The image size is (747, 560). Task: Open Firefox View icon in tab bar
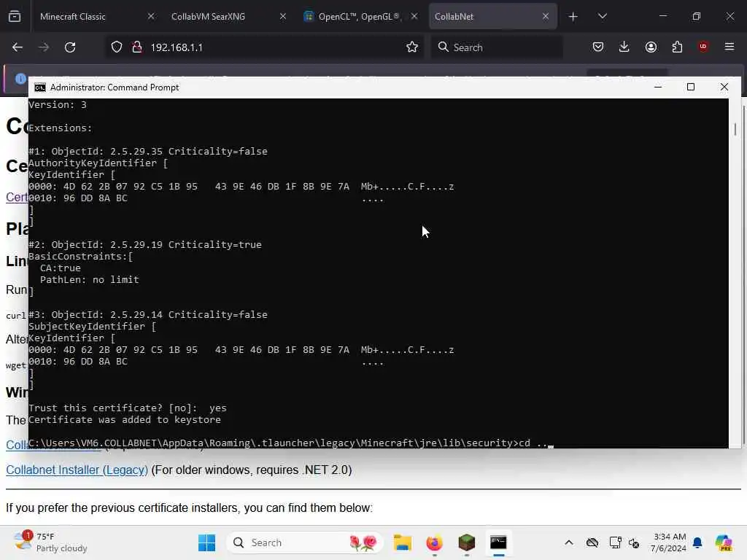(x=15, y=16)
